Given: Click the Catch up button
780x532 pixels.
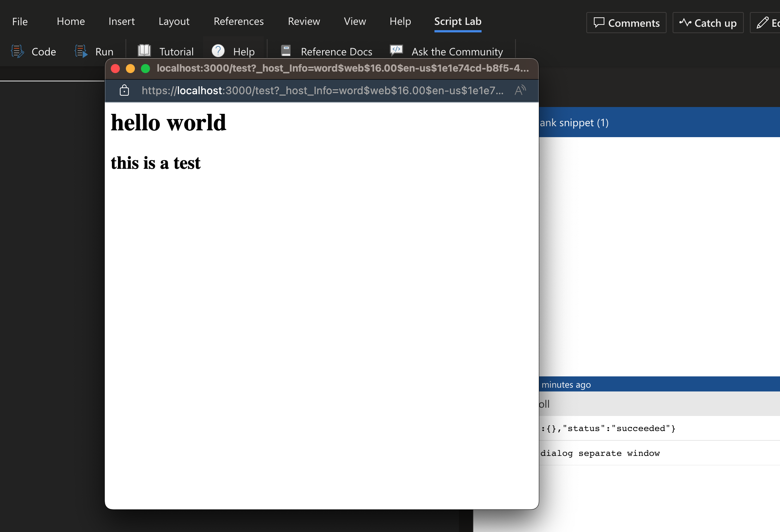Looking at the screenshot, I should (x=708, y=23).
